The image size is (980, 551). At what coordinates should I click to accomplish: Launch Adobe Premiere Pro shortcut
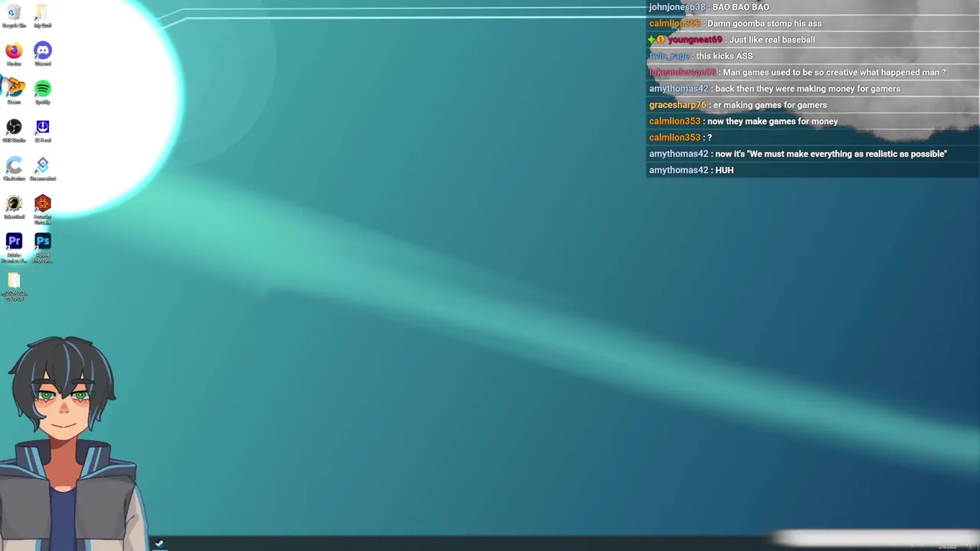[x=14, y=248]
